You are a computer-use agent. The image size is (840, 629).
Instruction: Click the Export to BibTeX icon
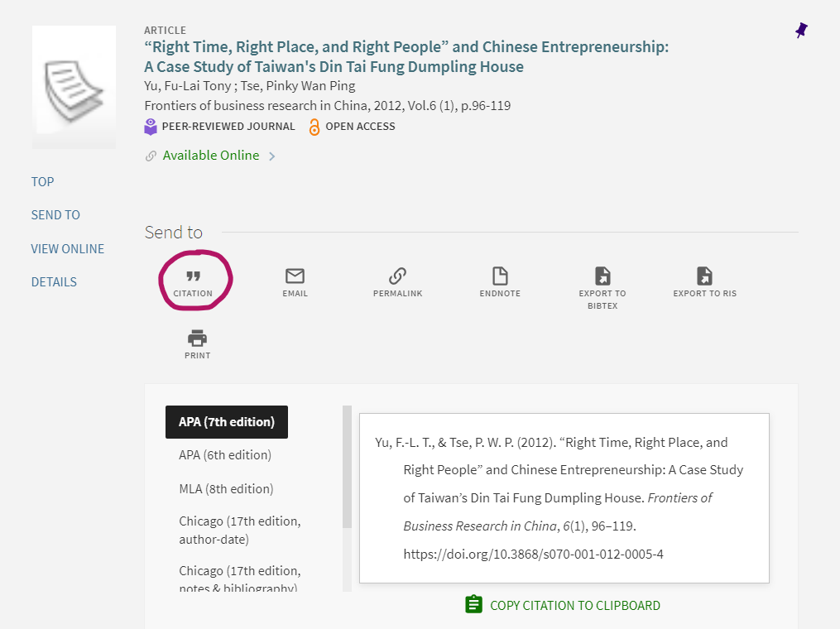602,276
